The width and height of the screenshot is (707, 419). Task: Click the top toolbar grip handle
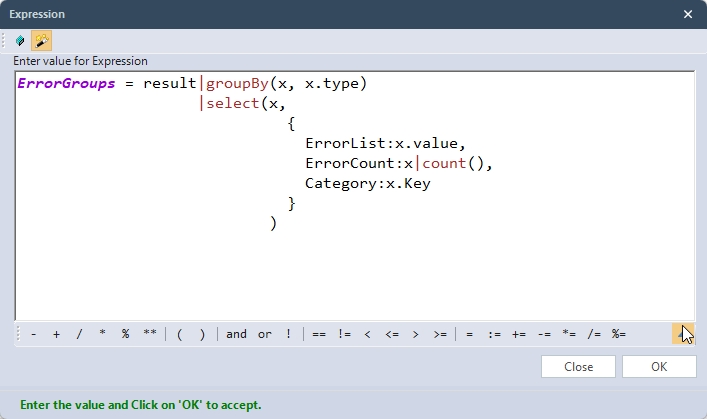tap(4, 41)
